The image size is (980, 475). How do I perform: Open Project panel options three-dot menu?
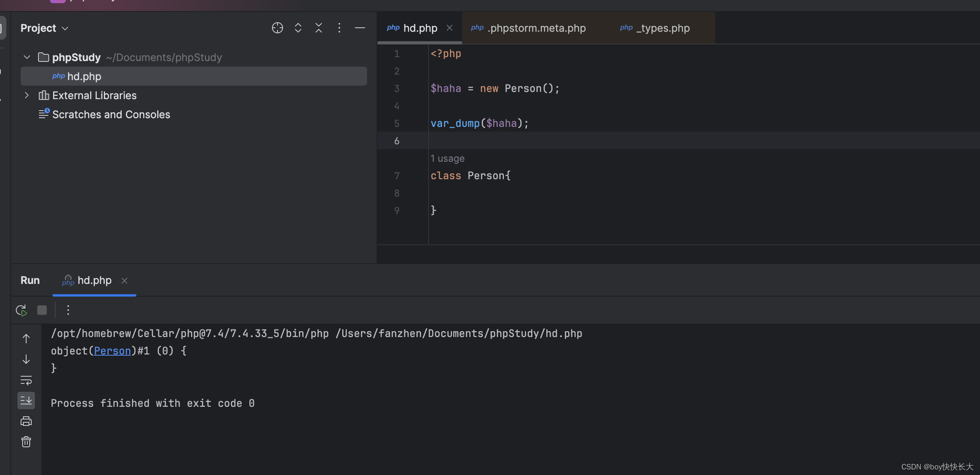coord(339,28)
